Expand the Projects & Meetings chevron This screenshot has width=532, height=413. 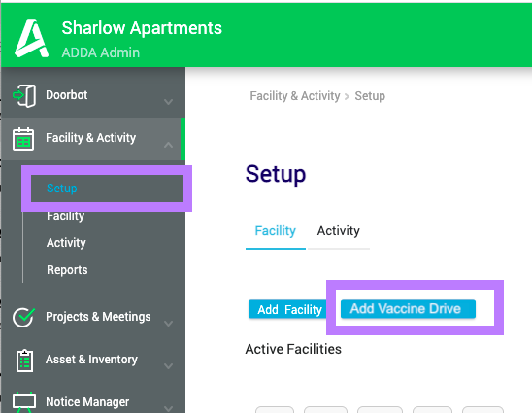[x=168, y=324]
